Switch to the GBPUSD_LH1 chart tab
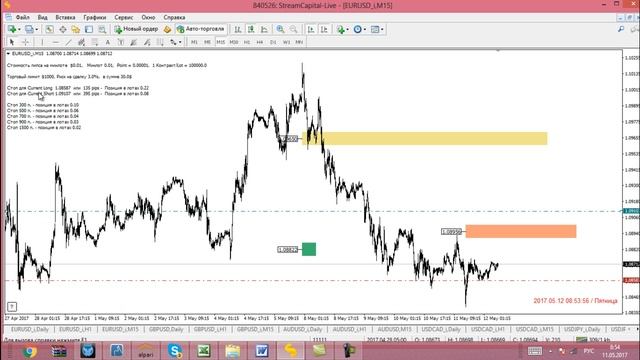Image resolution: width=640 pixels, height=360 pixels. pyautogui.click(x=210, y=329)
